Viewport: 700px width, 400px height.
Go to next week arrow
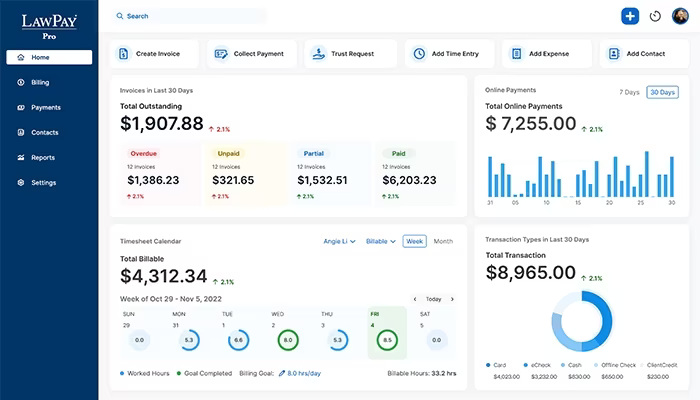click(x=452, y=299)
